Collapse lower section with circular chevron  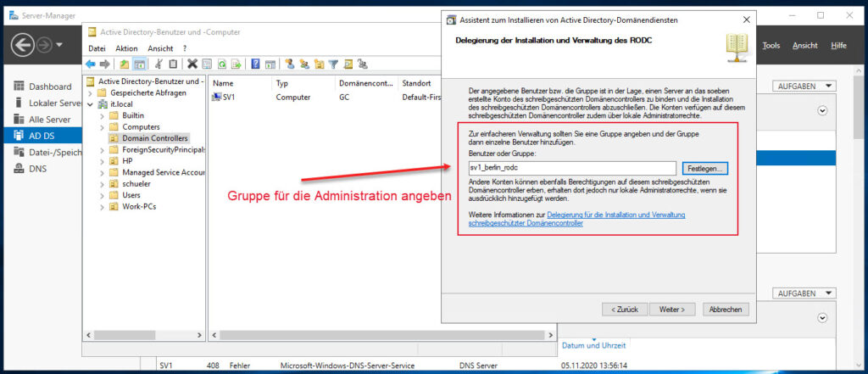click(822, 318)
